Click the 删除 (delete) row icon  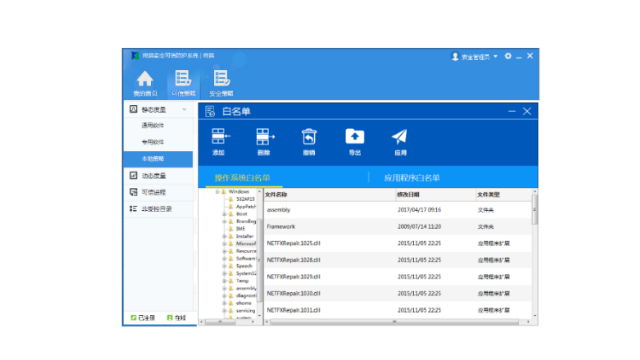(265, 137)
